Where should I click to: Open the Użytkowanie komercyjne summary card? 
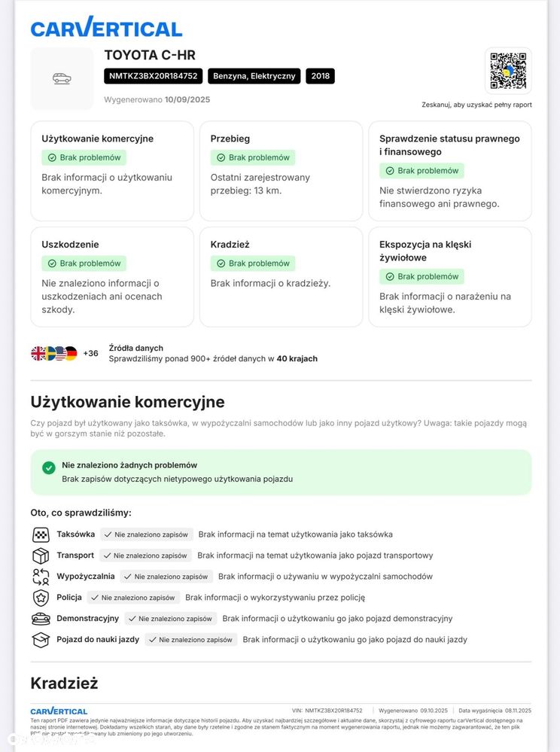[112, 171]
